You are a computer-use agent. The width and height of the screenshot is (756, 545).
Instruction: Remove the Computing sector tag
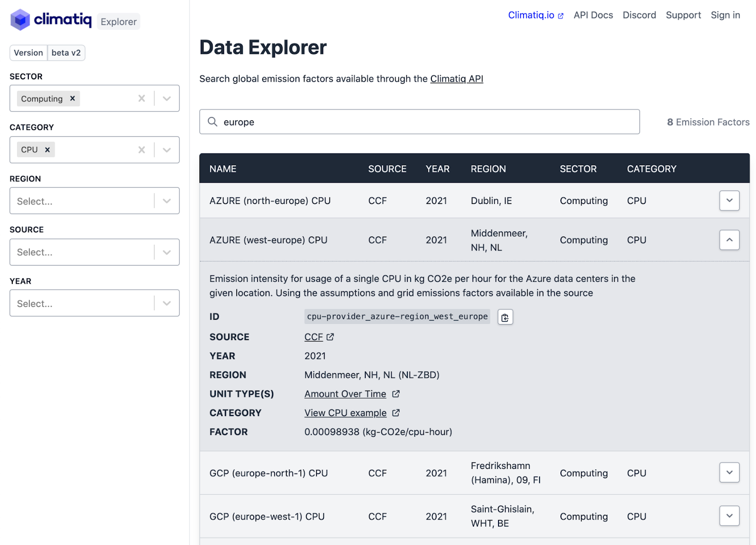click(72, 98)
